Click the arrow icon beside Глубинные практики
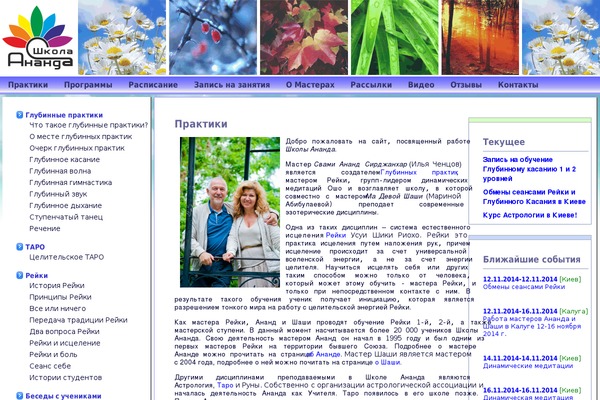Image resolution: width=600 pixels, height=400 pixels. (20, 115)
